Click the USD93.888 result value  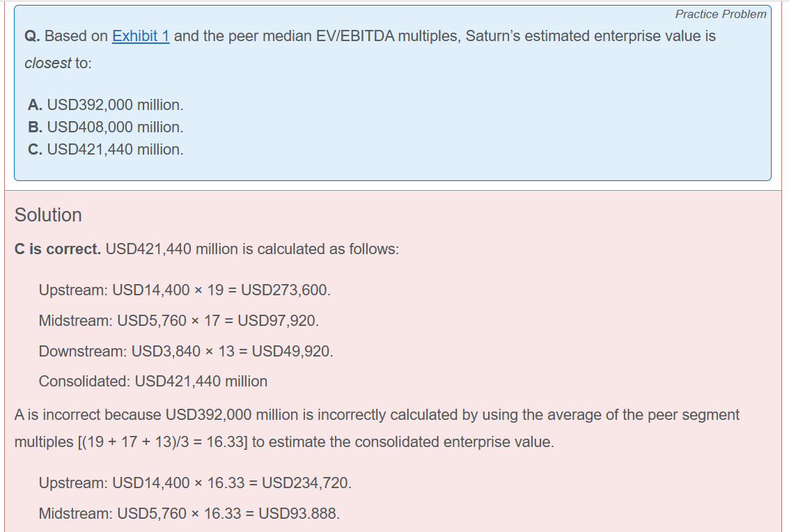click(x=299, y=514)
